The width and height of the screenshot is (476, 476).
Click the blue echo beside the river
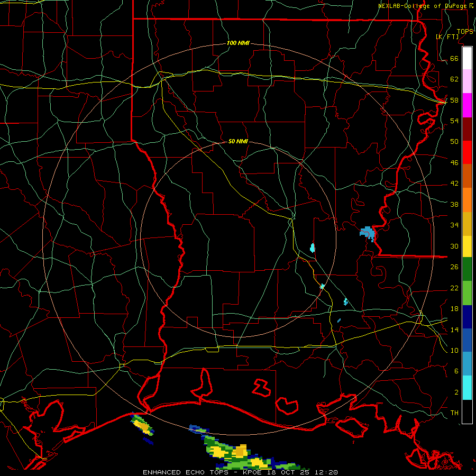click(x=368, y=233)
